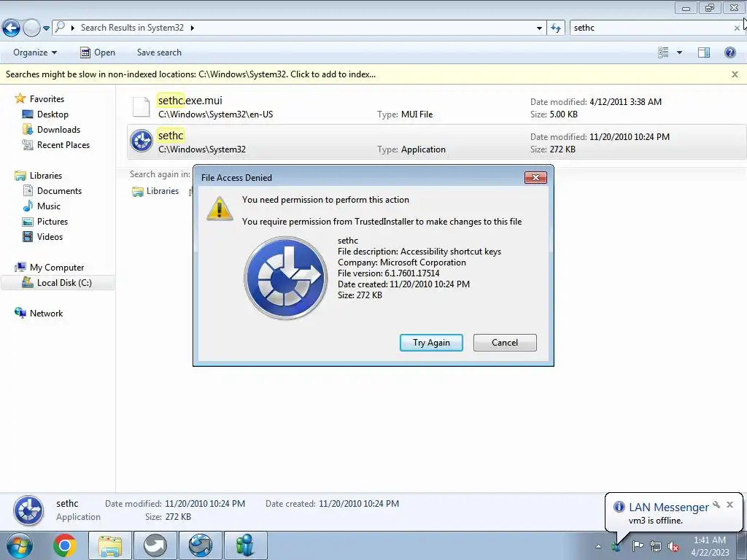The width and height of the screenshot is (747, 560).
Task: Show hidden tray icons arrow
Action: point(598,546)
